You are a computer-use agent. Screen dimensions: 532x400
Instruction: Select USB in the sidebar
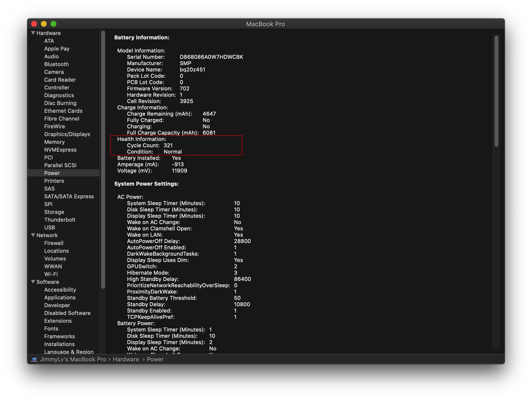[49, 227]
